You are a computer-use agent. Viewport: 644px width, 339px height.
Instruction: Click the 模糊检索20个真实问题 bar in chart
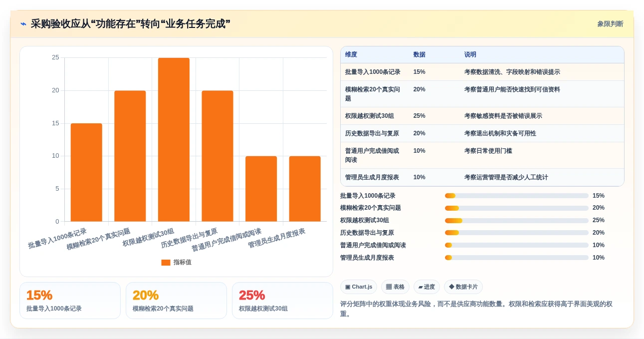130,156
